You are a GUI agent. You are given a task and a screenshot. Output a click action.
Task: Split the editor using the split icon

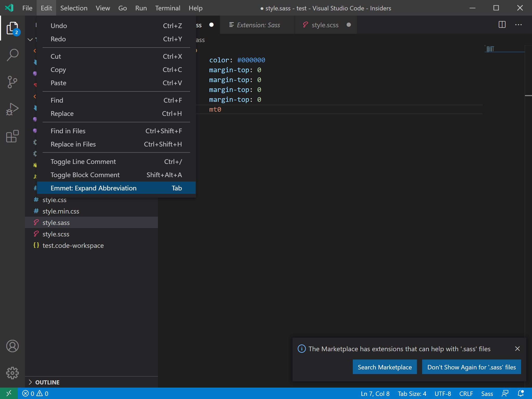click(x=502, y=25)
